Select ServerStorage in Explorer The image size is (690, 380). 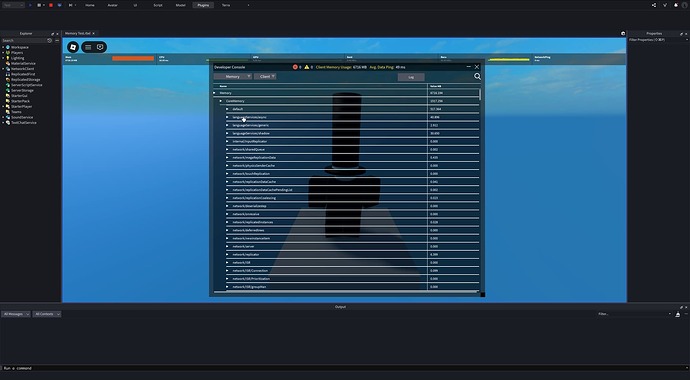click(20, 90)
